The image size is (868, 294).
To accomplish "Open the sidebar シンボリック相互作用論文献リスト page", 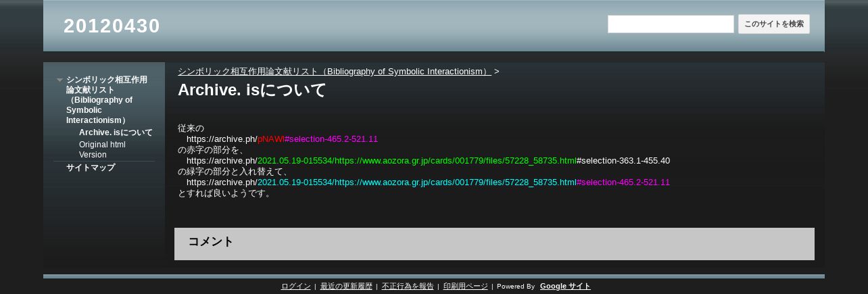I will click(x=106, y=100).
